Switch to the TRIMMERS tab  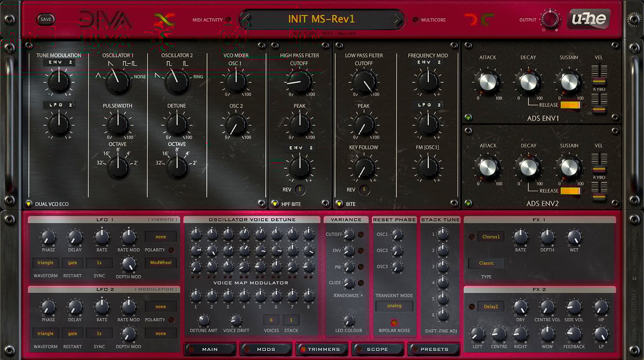(x=322, y=349)
